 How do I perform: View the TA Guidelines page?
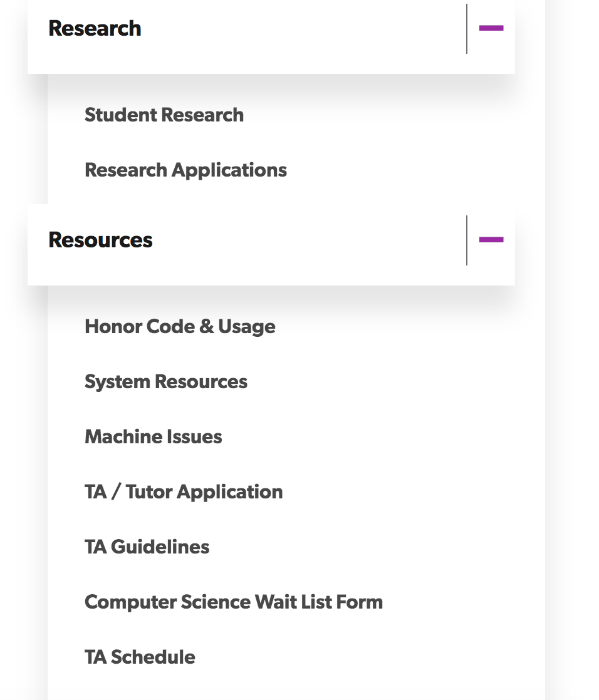[x=147, y=547]
